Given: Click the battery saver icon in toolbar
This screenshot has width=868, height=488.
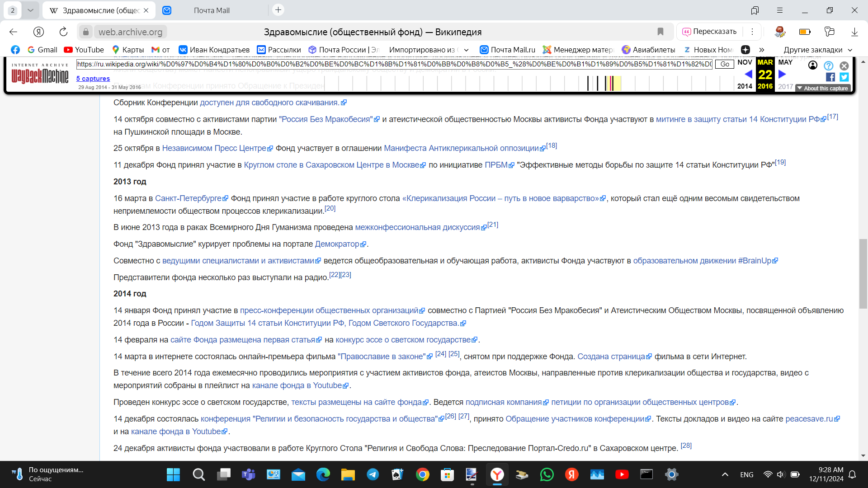Looking at the screenshot, I should pyautogui.click(x=805, y=32).
